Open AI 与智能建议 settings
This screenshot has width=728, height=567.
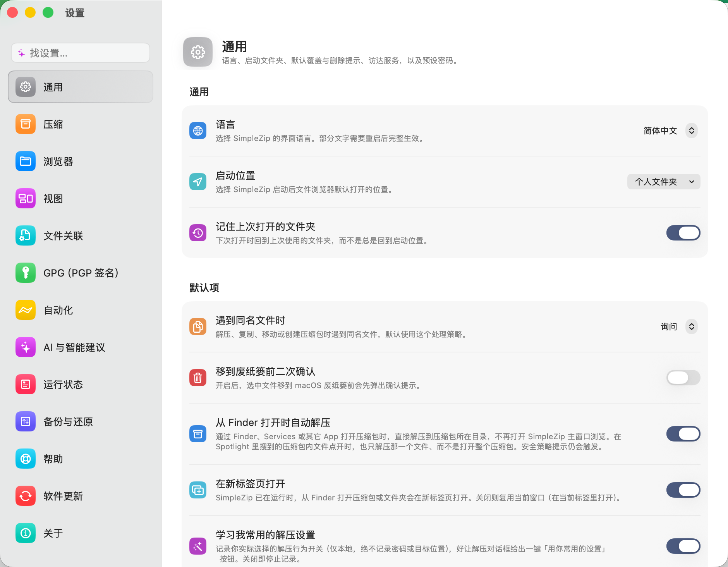[x=81, y=347]
